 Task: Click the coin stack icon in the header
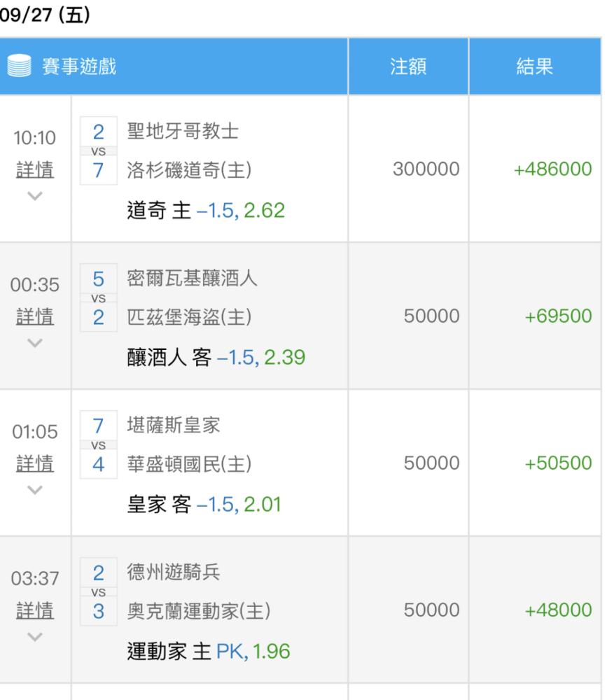coord(19,66)
